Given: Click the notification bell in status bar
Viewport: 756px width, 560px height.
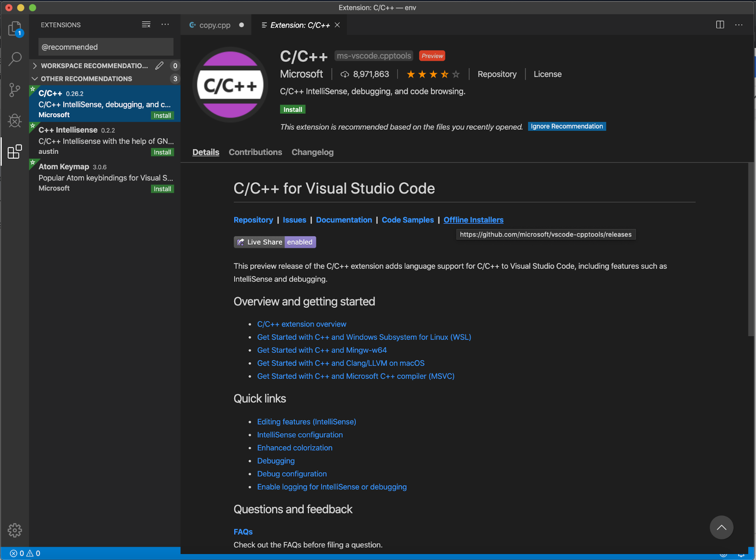Looking at the screenshot, I should [x=741, y=554].
